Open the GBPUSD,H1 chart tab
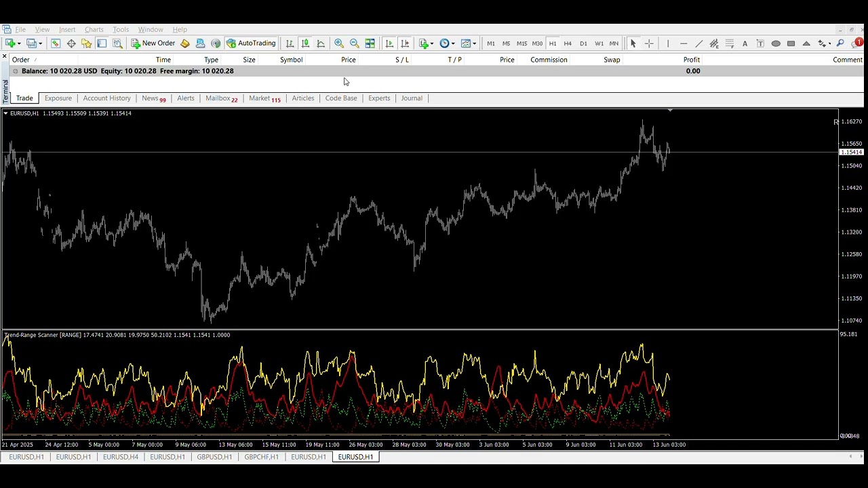The height and width of the screenshot is (488, 868). (x=214, y=457)
